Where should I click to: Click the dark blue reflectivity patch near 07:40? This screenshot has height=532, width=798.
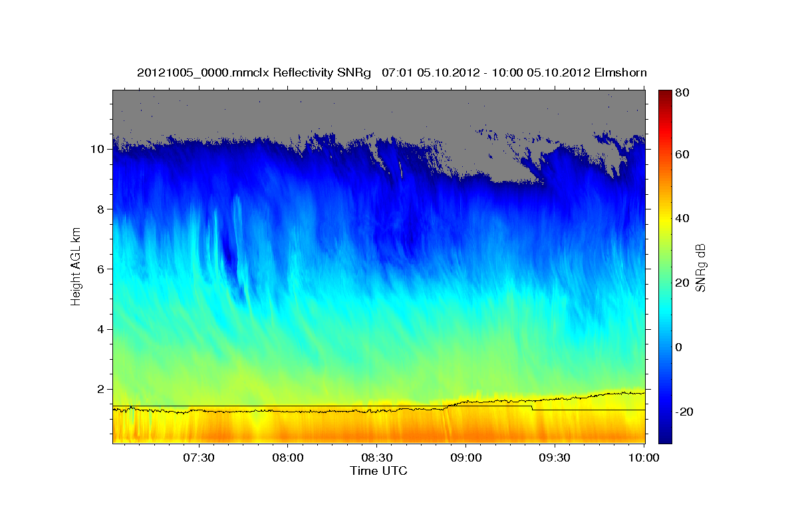coord(230,256)
